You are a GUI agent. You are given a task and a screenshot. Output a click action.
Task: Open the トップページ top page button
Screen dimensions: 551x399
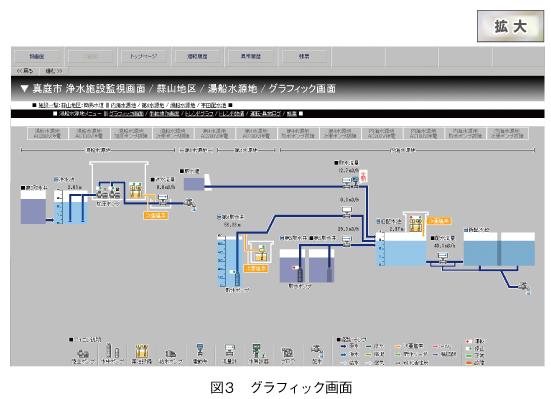coord(144,56)
